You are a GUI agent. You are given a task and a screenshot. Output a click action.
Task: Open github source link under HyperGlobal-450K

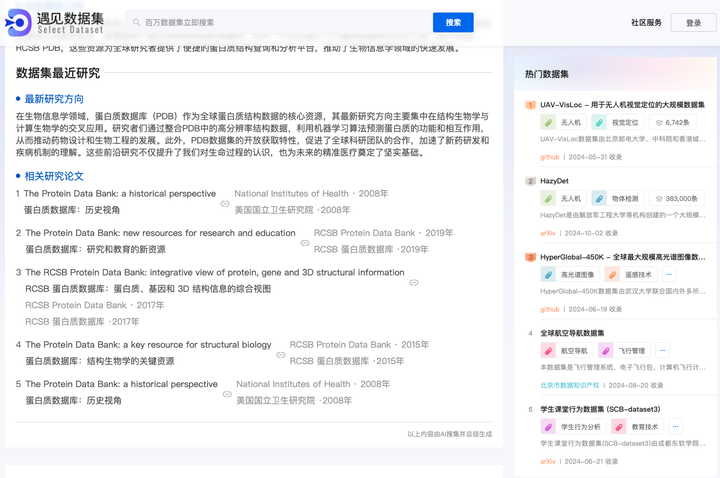click(550, 309)
